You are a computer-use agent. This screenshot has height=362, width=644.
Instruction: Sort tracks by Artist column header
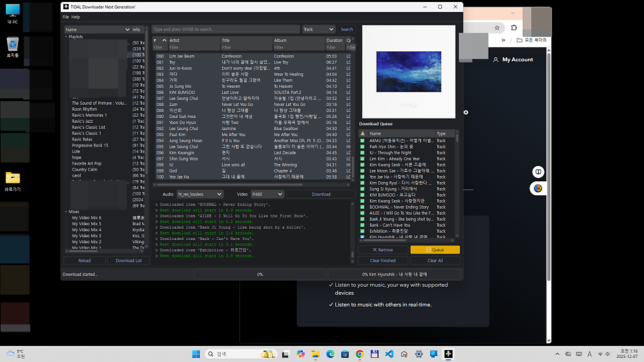click(x=194, y=40)
